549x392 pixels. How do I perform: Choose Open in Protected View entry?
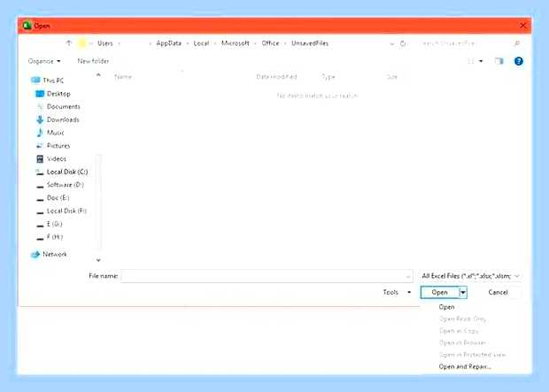pos(472,355)
